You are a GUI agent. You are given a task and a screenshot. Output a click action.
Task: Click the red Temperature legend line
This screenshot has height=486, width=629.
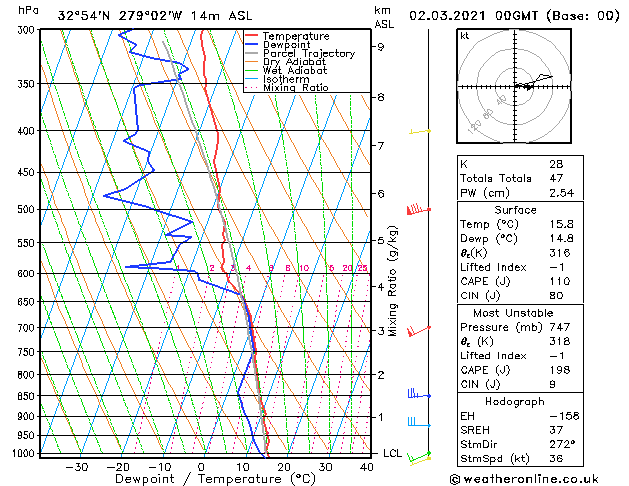(x=252, y=36)
